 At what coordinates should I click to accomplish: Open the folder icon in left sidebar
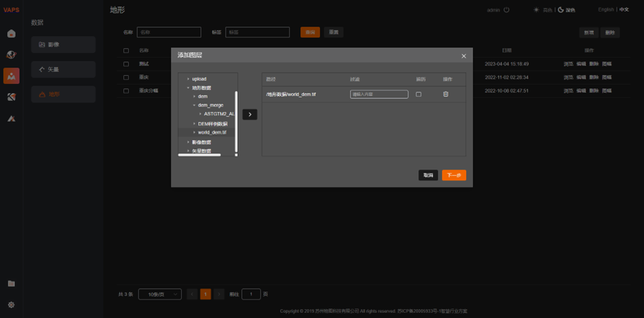(x=11, y=283)
